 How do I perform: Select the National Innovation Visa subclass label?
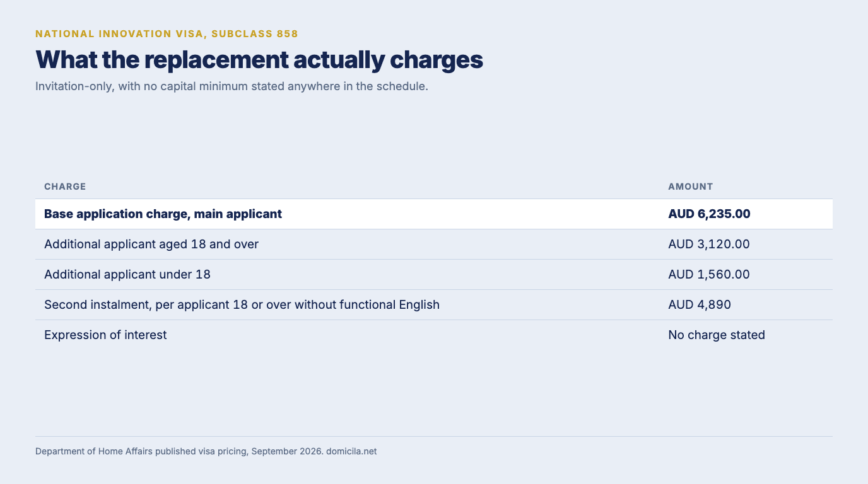point(167,34)
